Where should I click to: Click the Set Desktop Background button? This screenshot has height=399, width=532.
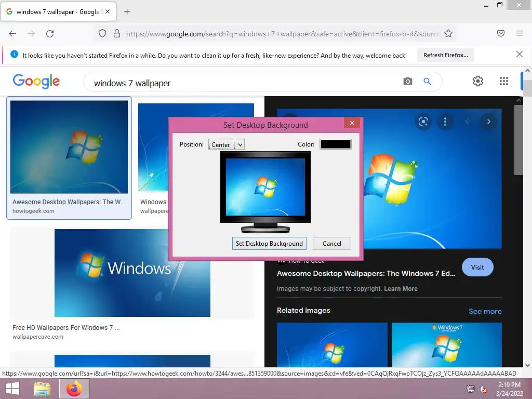click(269, 243)
